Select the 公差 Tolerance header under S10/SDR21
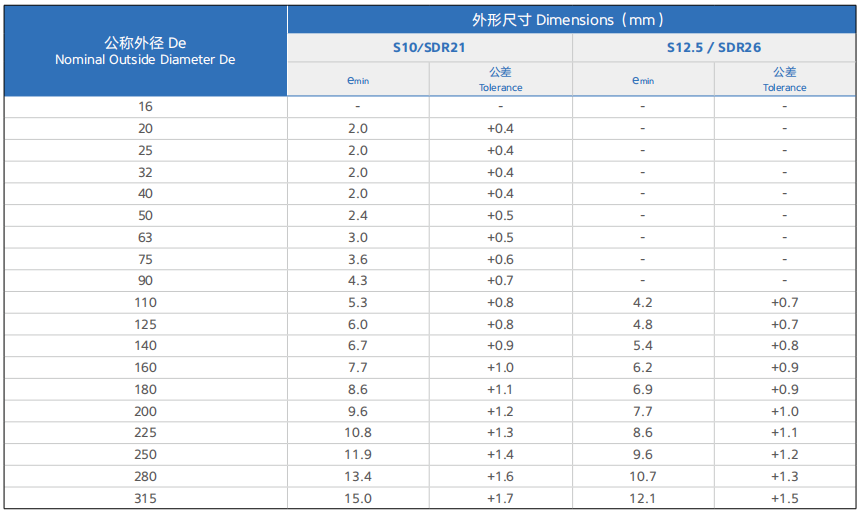Viewport: 865px width, 514px height. coord(500,79)
